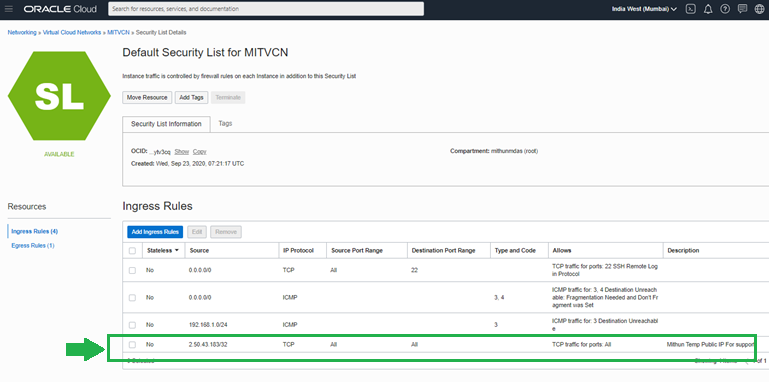Click the Edit rules button

197,232
